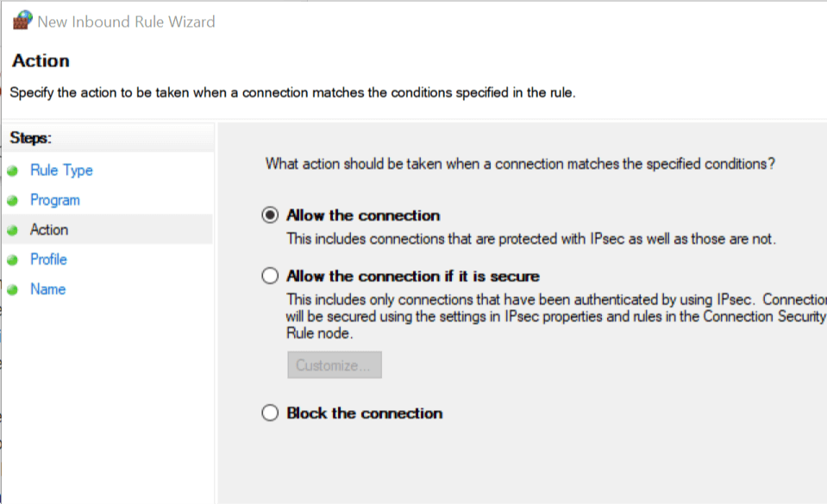Click the green bullet beside Name
Image resolution: width=827 pixels, height=504 pixels.
pos(13,289)
